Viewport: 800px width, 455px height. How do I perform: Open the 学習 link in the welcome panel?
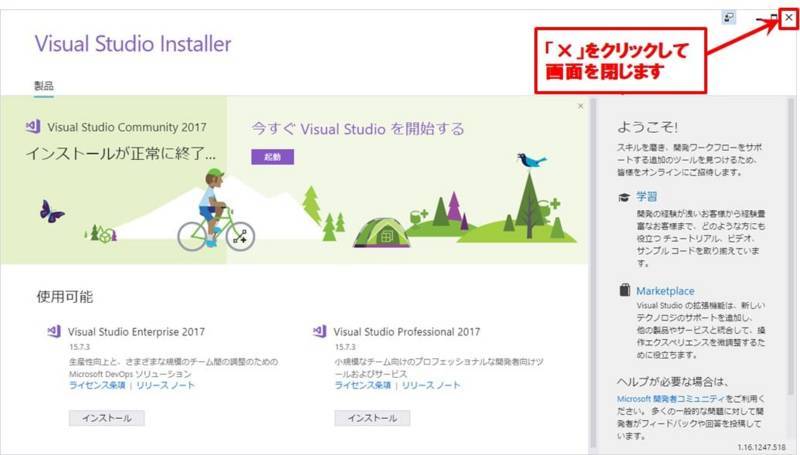tap(646, 196)
